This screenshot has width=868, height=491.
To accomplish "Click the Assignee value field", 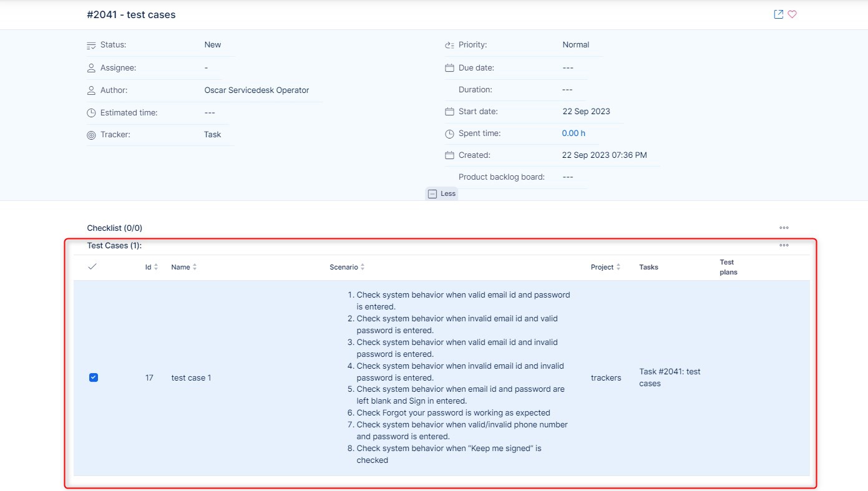I will point(207,67).
